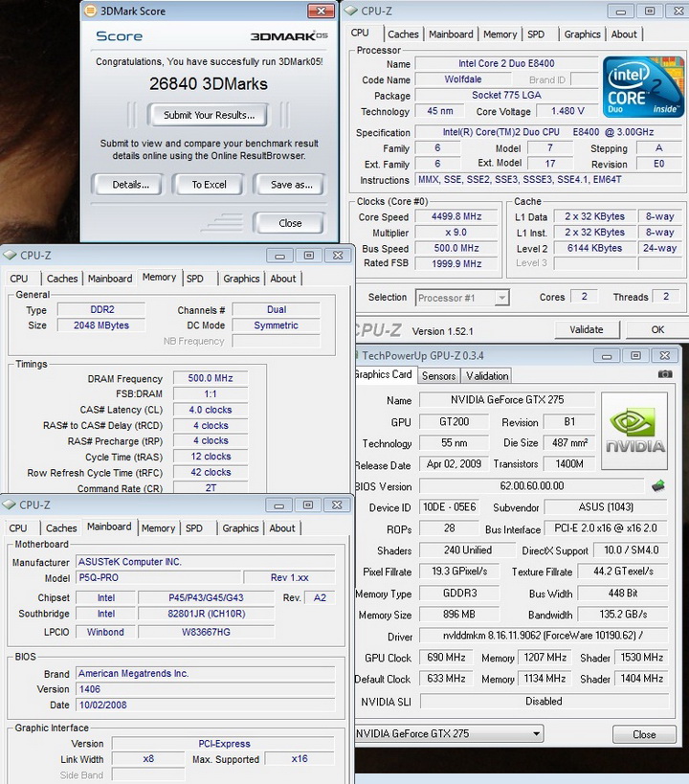Image resolution: width=689 pixels, height=784 pixels.
Task: Click the GPU-Z BIOS Version 62.00.60.00.00 field
Action: coord(531,486)
